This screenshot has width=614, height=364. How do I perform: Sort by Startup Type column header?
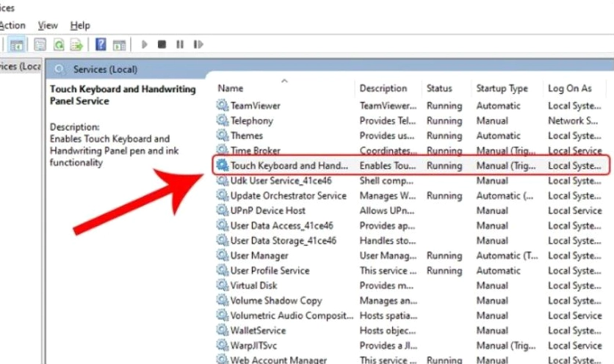pyautogui.click(x=502, y=89)
